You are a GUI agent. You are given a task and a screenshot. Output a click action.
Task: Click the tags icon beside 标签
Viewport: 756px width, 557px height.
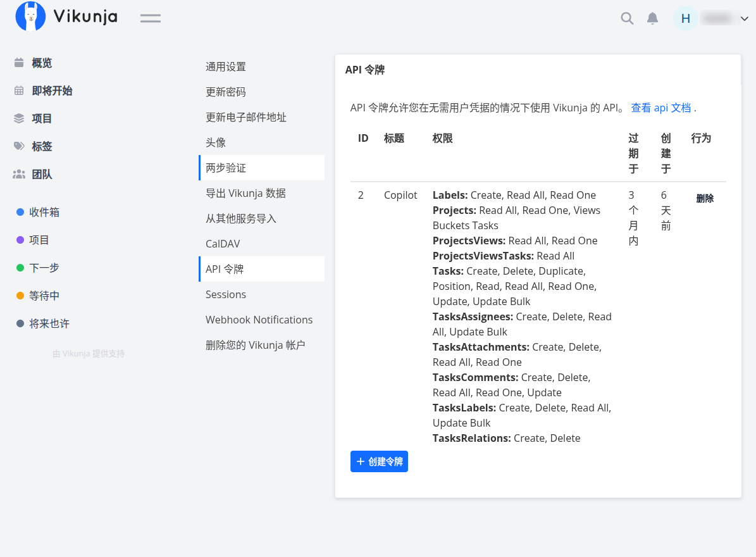point(19,146)
